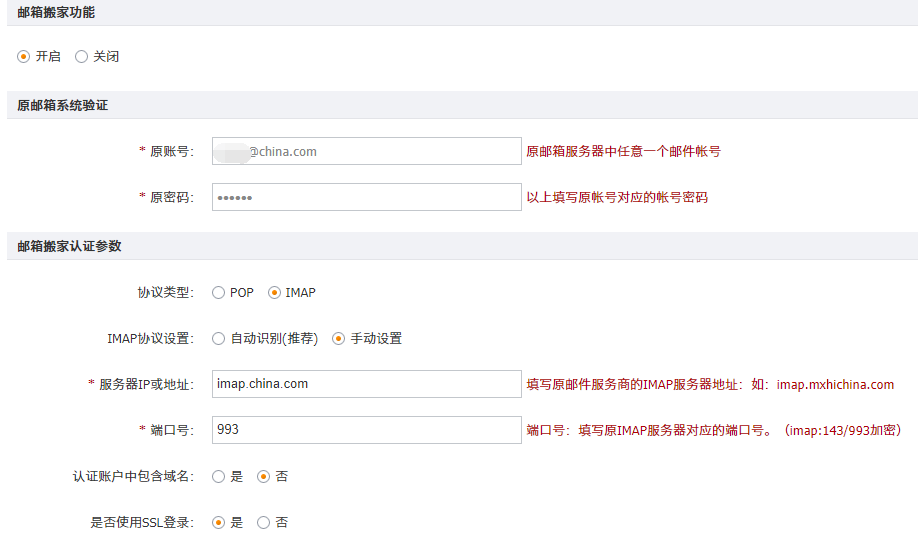Select the 关闭 radio button
The height and width of the screenshot is (544, 918).
click(x=82, y=57)
